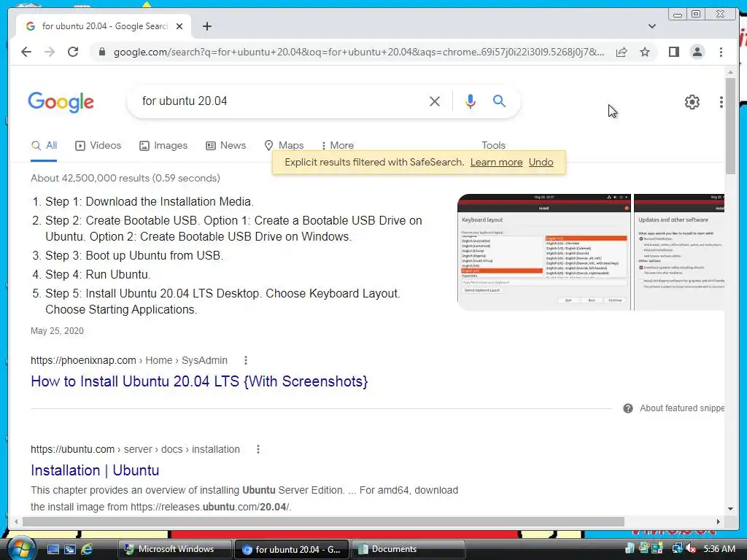The width and height of the screenshot is (747, 560).
Task: Reload the current page
Action: point(73,52)
